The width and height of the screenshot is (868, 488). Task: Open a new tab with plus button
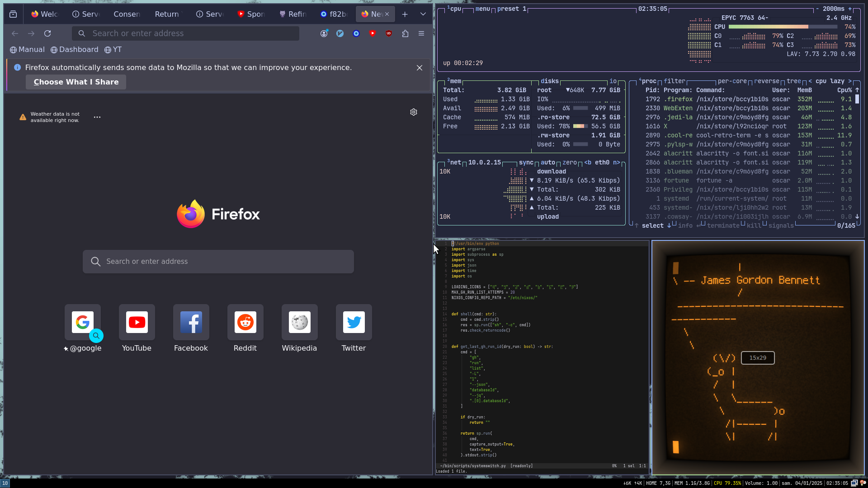click(x=405, y=14)
